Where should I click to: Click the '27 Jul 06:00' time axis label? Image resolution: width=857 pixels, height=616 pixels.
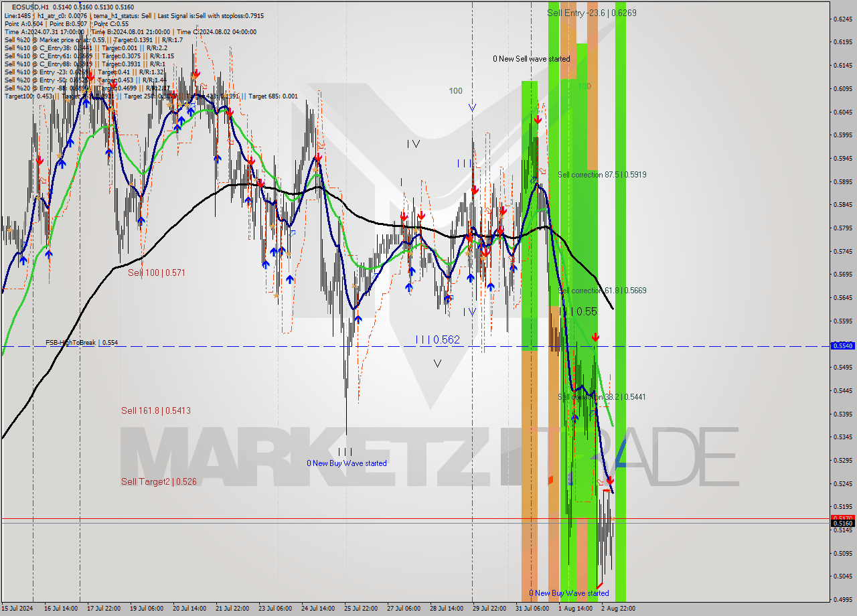click(x=404, y=609)
